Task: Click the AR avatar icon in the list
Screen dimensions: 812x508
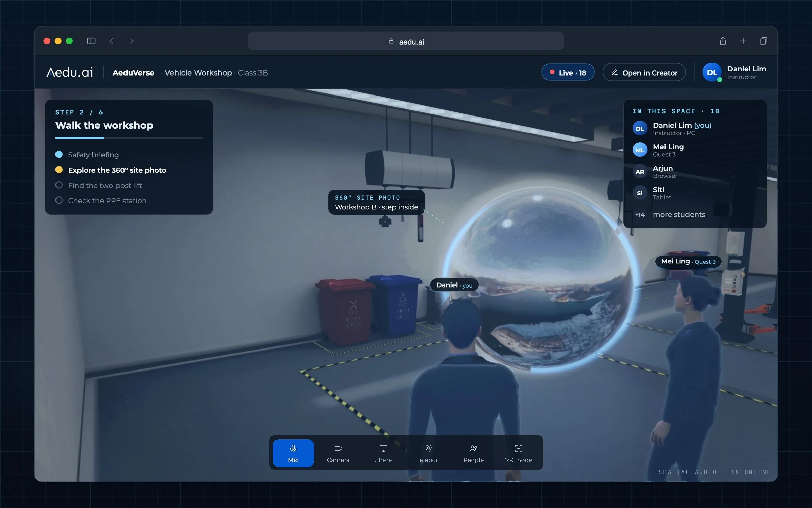Action: click(x=640, y=172)
